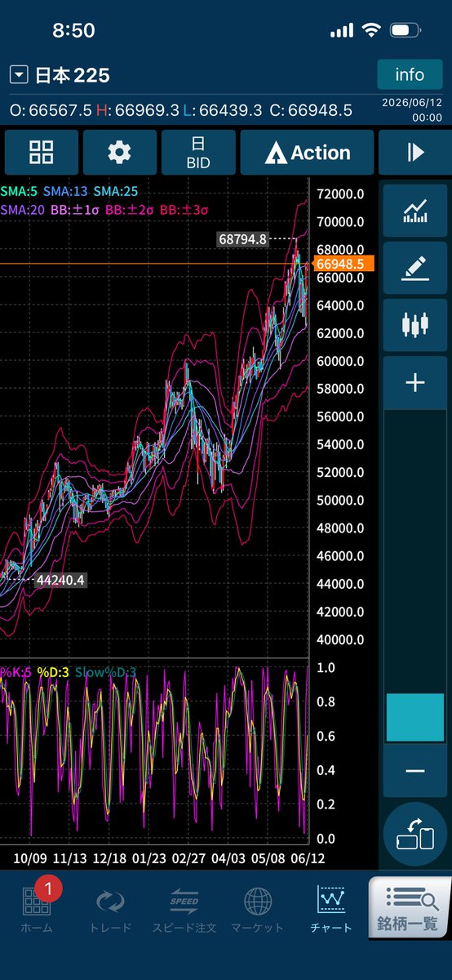Tap the 2026/06/12 date stamp
452x980 pixels.
[x=413, y=103]
